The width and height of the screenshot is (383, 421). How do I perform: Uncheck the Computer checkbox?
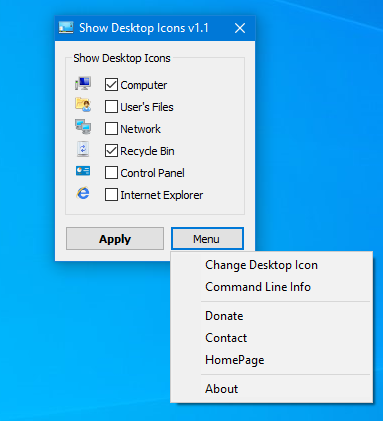(111, 85)
